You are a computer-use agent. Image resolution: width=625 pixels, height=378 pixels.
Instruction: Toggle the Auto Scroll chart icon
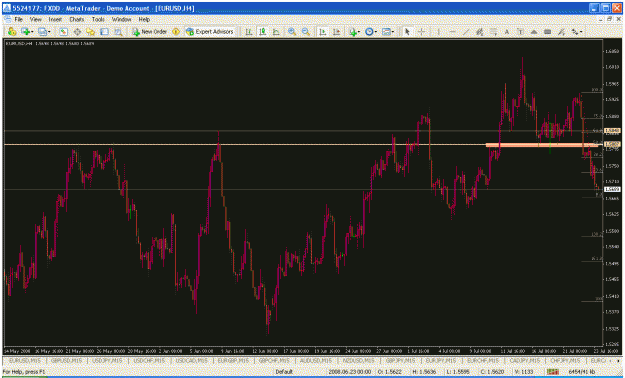pyautogui.click(x=323, y=32)
